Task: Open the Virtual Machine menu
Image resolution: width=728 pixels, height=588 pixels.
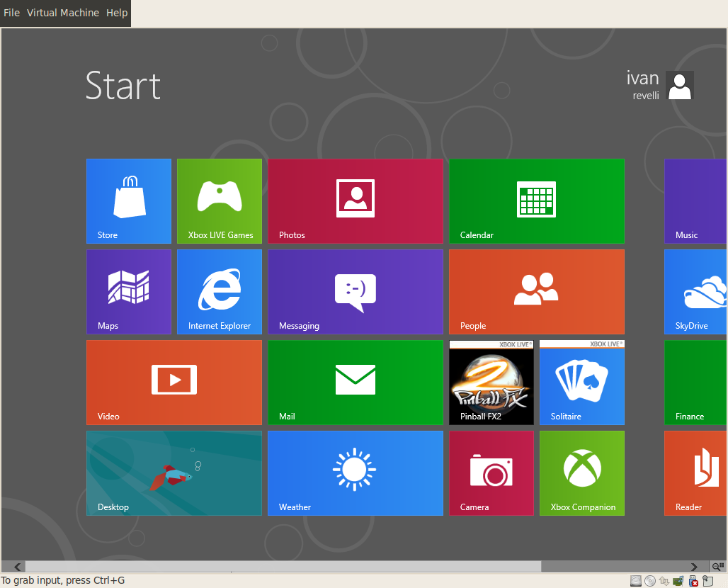Action: tap(63, 13)
